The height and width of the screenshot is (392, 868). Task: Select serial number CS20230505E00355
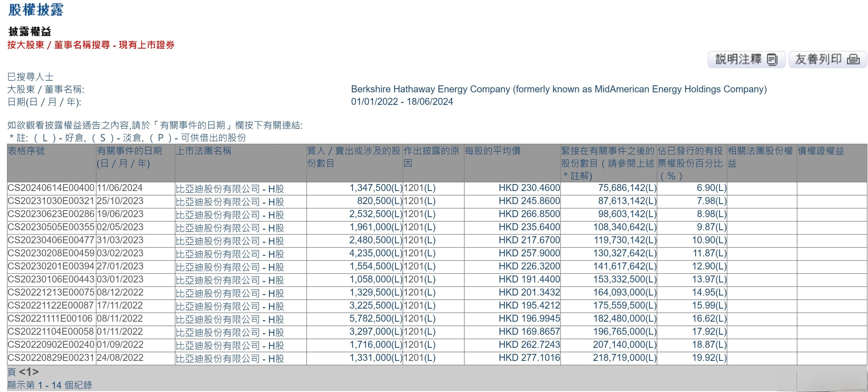[51, 227]
